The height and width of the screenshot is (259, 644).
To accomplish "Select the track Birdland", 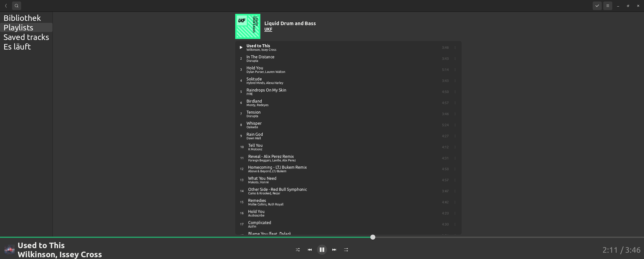I will (x=348, y=103).
